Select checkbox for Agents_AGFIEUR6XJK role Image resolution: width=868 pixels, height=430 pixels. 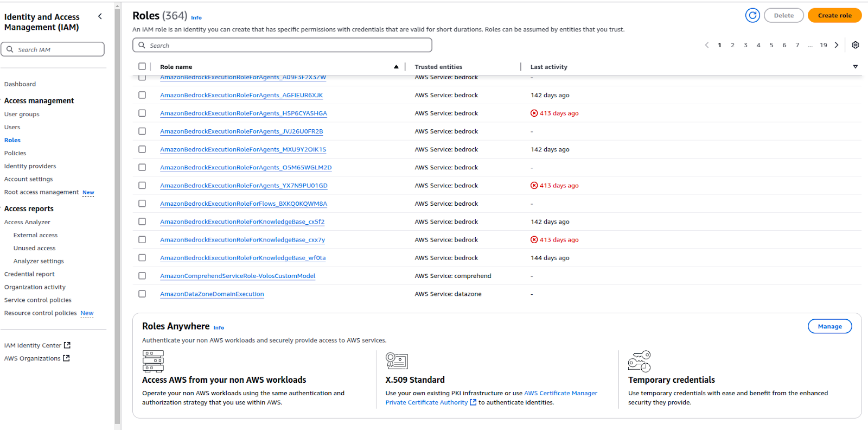click(142, 95)
